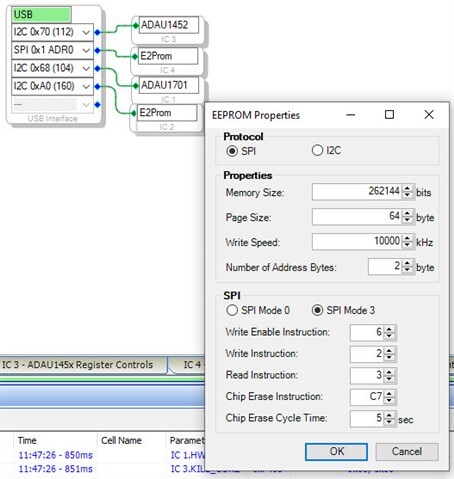Click the Chip Erase Cycle Time field
Image resolution: width=454 pixels, height=479 pixels.
367,418
